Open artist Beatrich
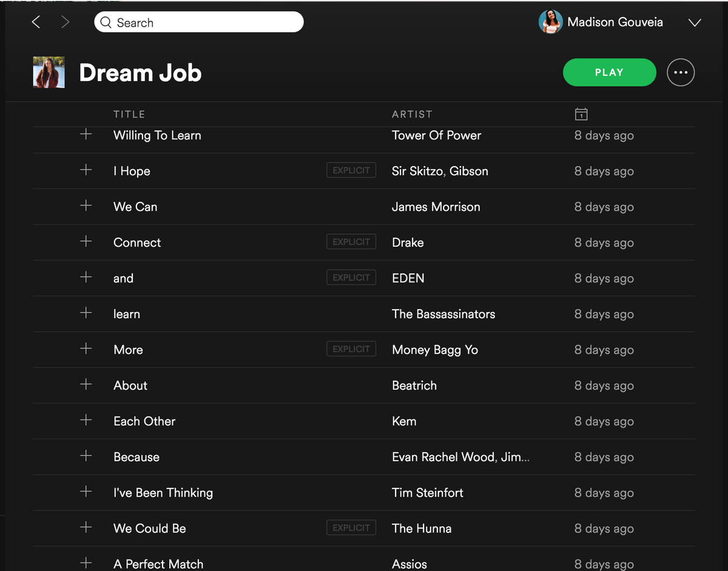728x571 pixels. [x=414, y=386]
